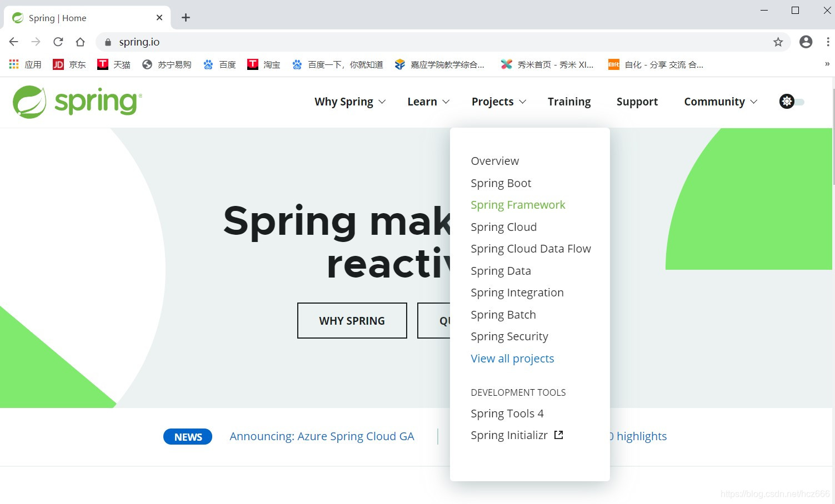Open Spring Security project
The image size is (835, 504).
point(509,336)
